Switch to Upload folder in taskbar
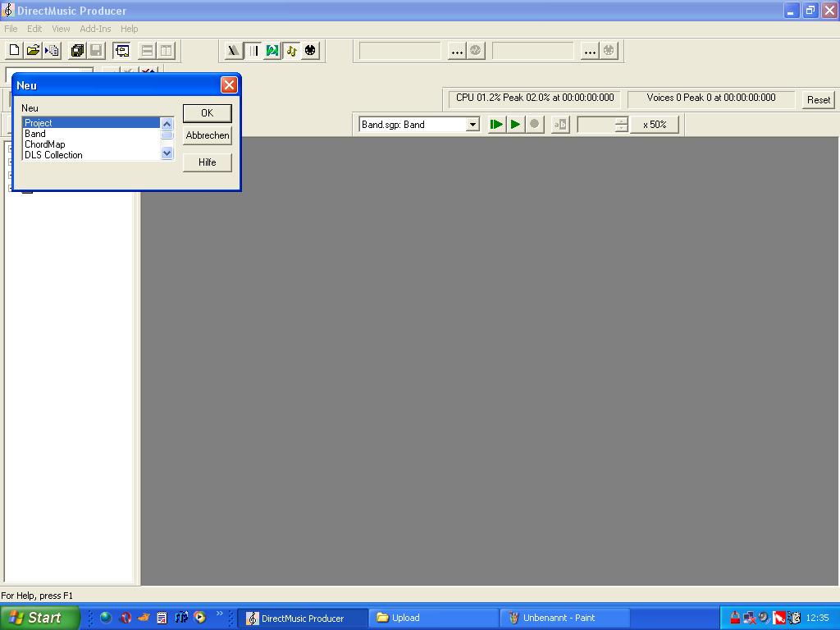Viewport: 840px width, 630px height. tap(433, 618)
